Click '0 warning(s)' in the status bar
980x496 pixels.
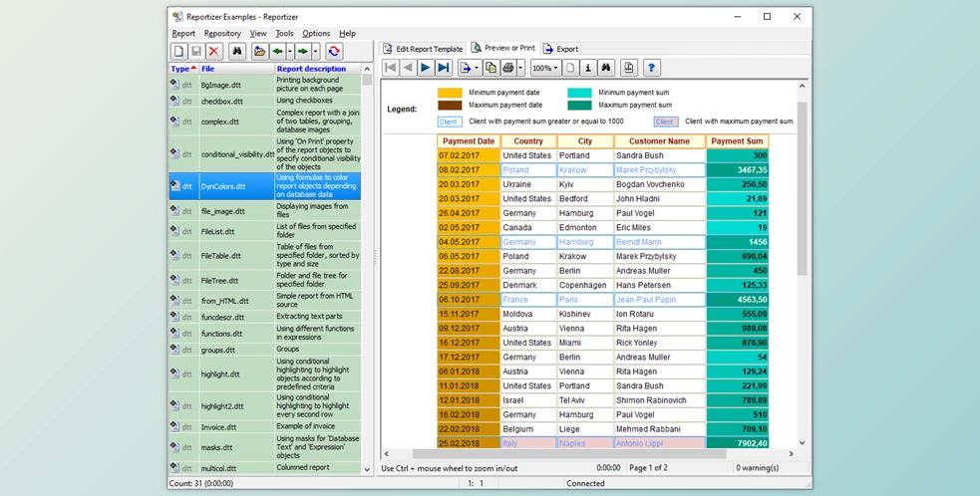758,468
